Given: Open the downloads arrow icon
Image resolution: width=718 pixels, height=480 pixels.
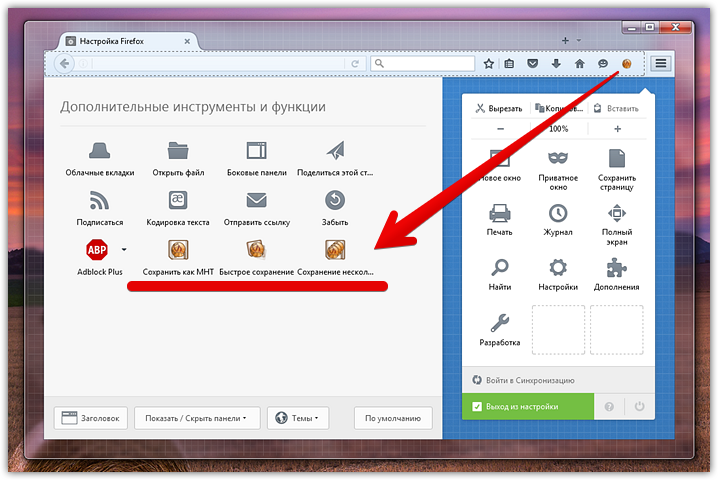Looking at the screenshot, I should 556,64.
